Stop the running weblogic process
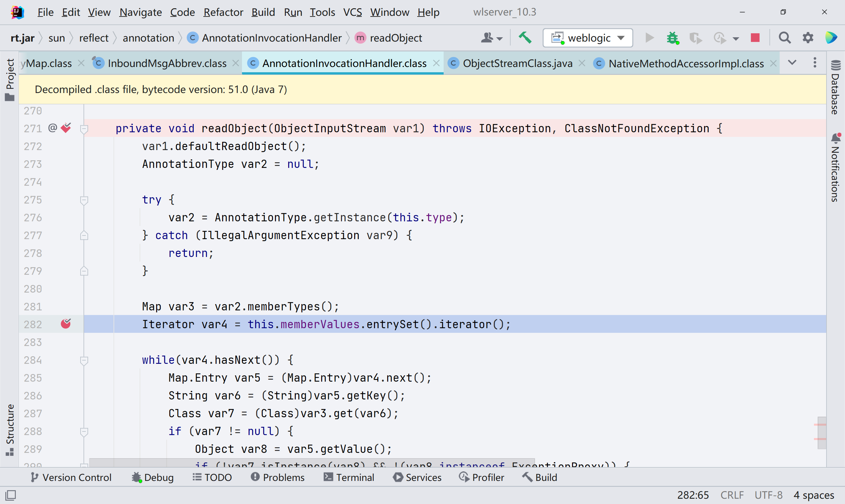Image resolution: width=845 pixels, height=504 pixels. 755,38
